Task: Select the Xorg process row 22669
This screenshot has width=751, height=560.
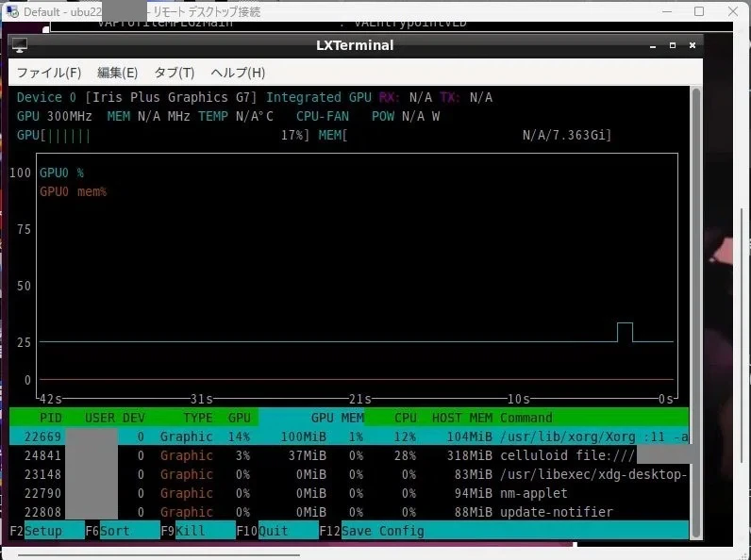Action: pos(349,436)
